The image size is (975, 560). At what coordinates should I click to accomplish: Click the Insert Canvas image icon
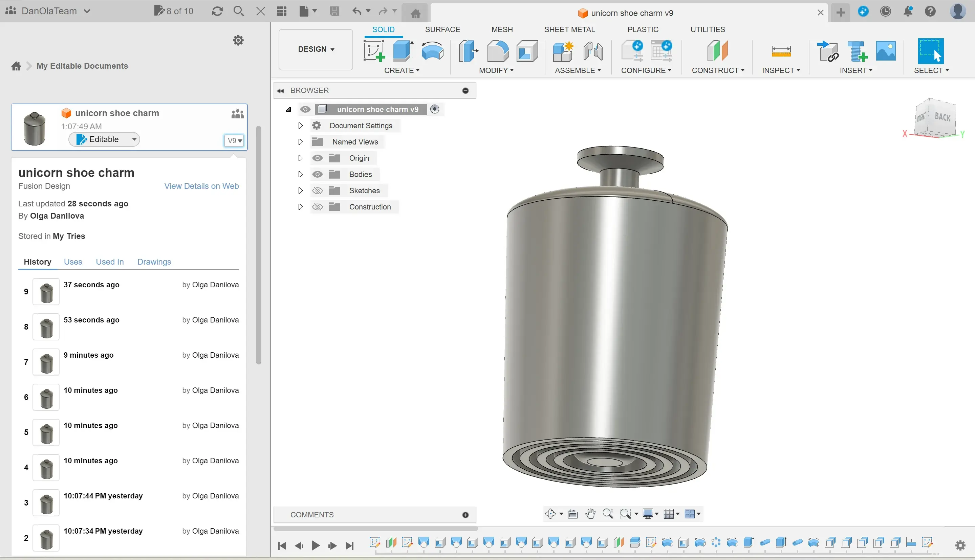point(886,51)
